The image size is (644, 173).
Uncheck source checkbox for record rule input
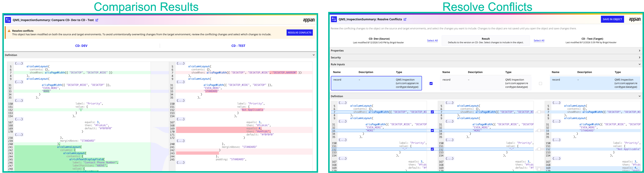click(431, 83)
